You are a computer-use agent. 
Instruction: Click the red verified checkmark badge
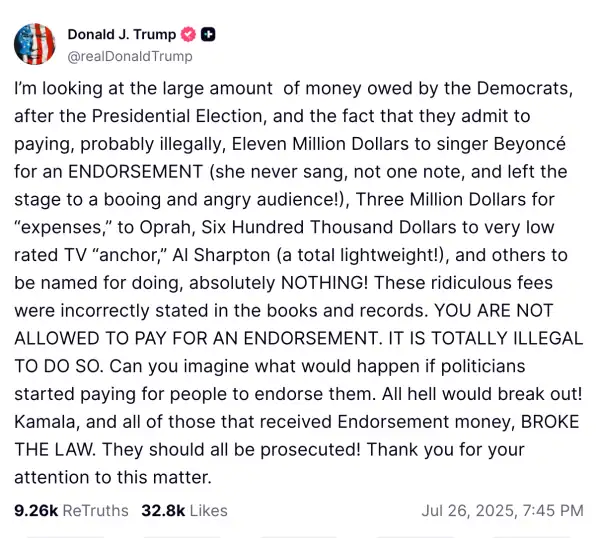point(186,35)
